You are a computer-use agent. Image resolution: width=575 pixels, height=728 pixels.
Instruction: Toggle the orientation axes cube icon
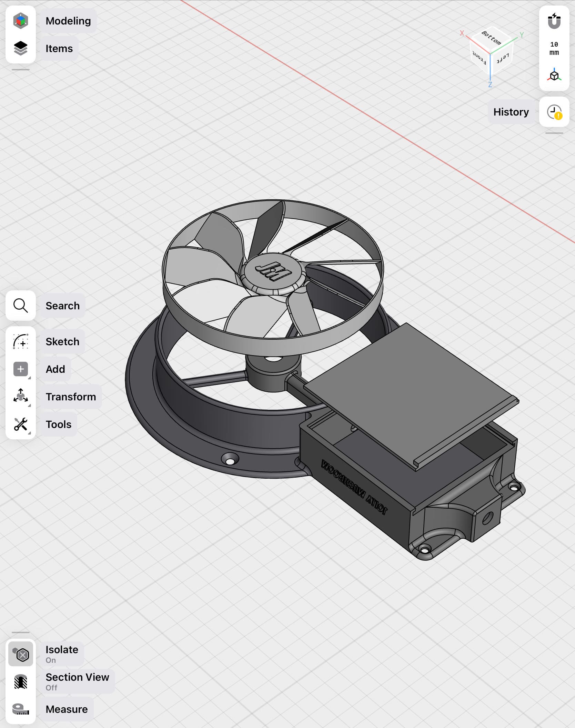click(x=554, y=75)
